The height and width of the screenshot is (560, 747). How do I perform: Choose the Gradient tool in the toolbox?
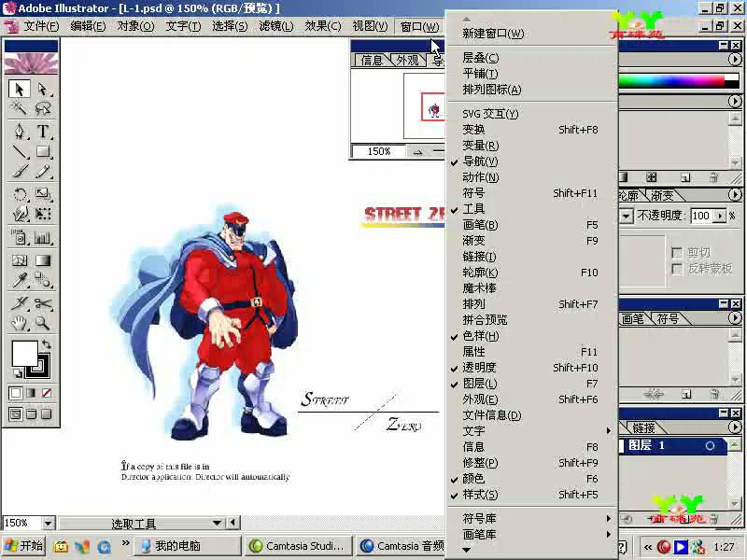coord(43,260)
